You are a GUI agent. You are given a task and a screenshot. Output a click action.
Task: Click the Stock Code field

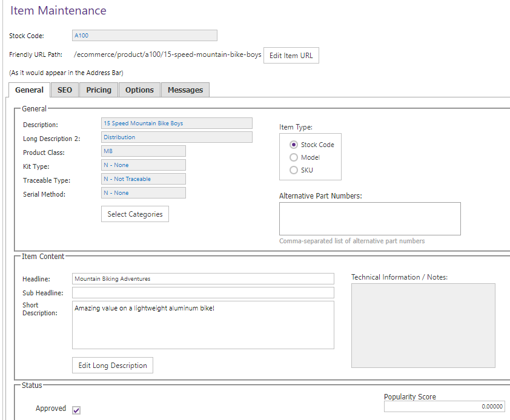[x=145, y=36]
